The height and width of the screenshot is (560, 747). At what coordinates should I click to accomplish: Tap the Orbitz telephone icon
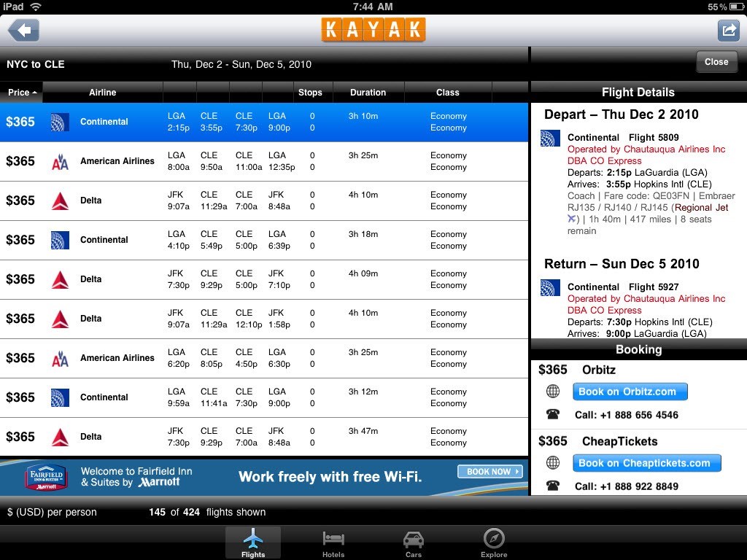coord(553,414)
